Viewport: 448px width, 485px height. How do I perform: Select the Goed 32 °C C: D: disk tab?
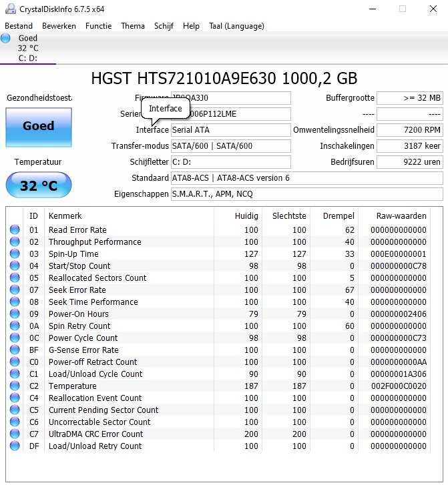[28, 48]
